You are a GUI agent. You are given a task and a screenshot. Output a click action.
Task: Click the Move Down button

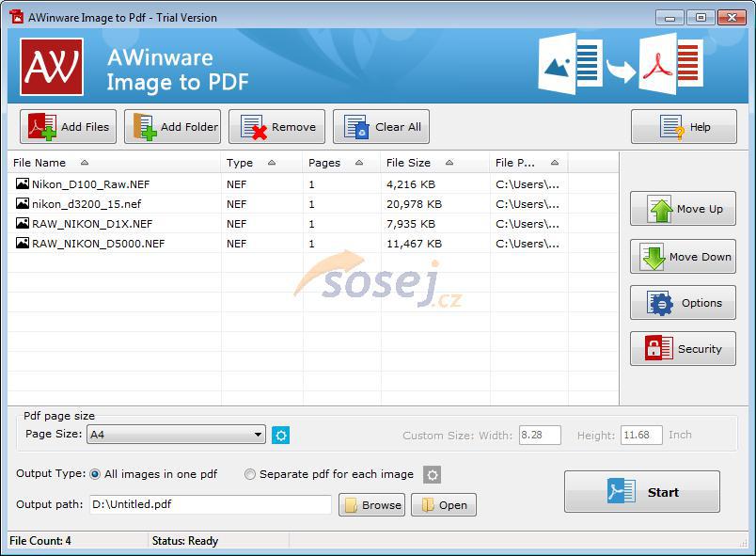click(683, 257)
